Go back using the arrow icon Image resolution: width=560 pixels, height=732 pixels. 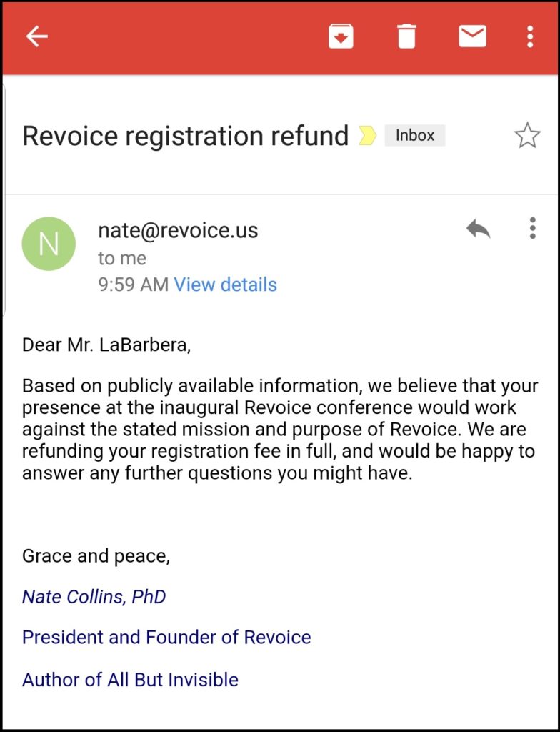[x=36, y=36]
